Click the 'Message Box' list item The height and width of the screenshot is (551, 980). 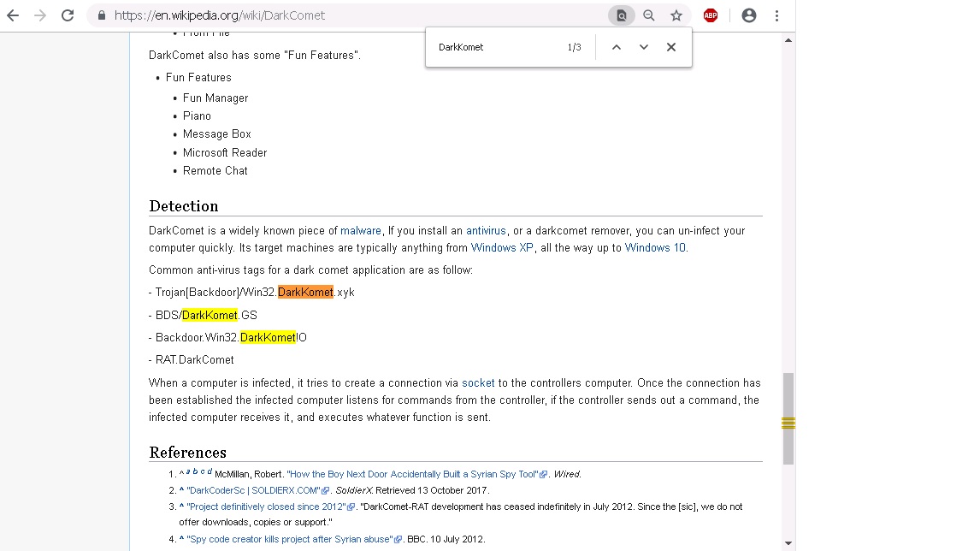217,134
